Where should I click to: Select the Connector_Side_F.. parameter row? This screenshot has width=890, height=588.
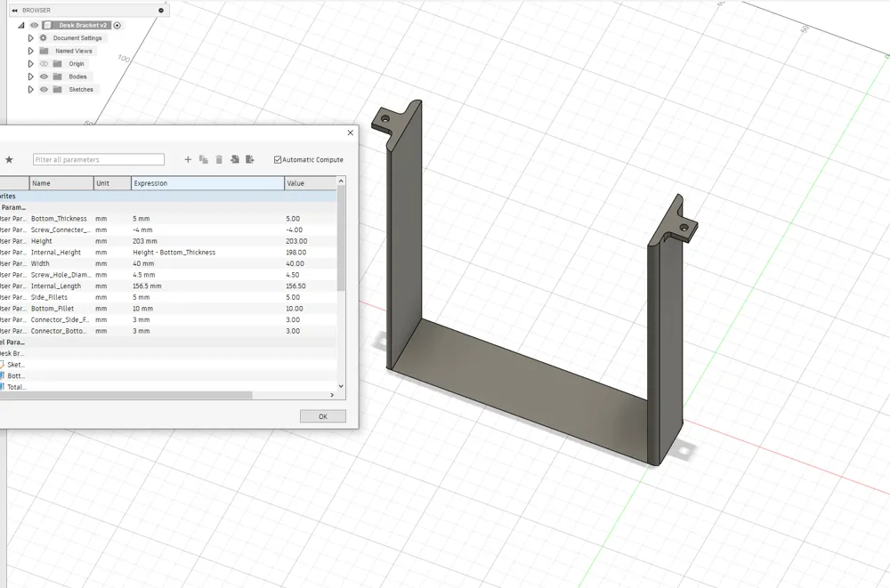[x=168, y=319]
